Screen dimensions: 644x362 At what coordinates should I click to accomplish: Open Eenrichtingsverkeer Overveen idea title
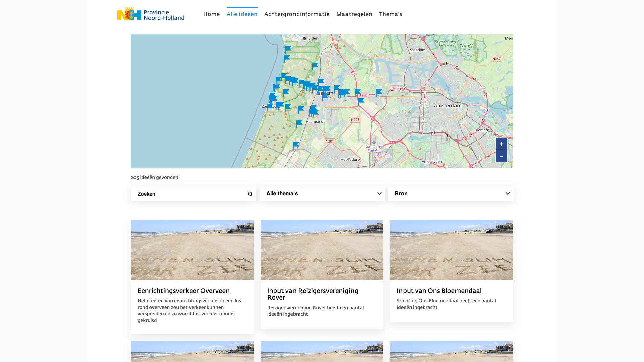point(183,291)
